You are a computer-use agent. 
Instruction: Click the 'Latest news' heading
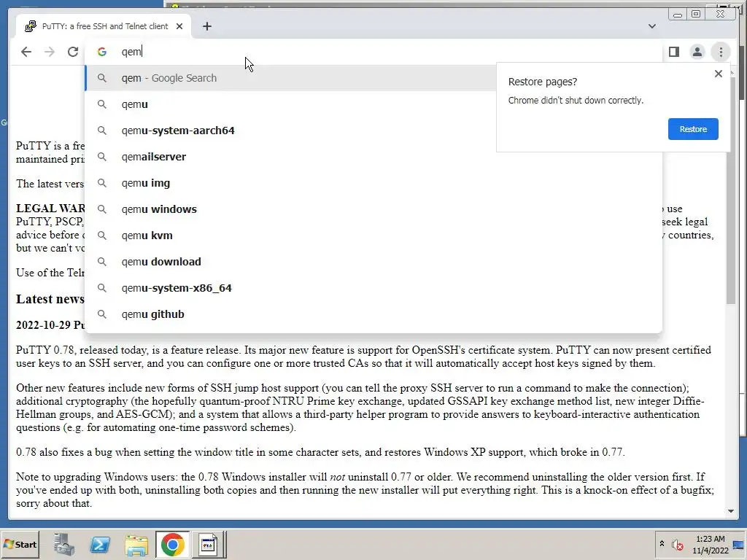(x=50, y=299)
